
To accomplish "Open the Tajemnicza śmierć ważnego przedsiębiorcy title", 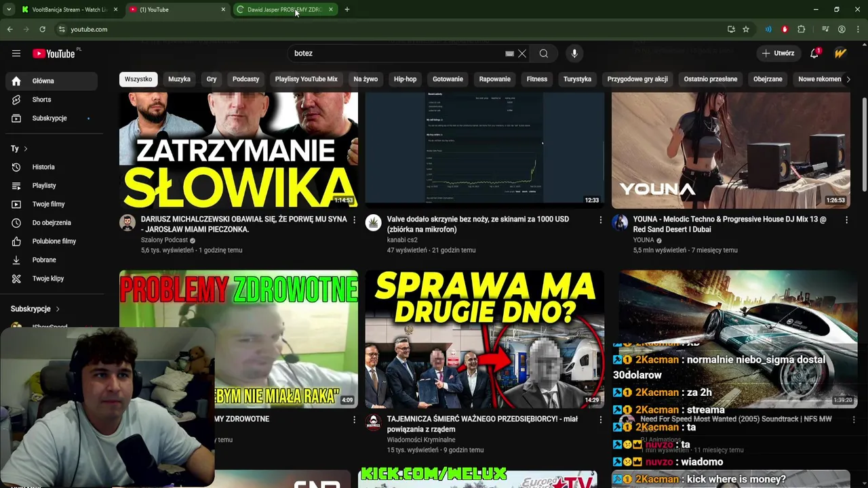I will (482, 424).
